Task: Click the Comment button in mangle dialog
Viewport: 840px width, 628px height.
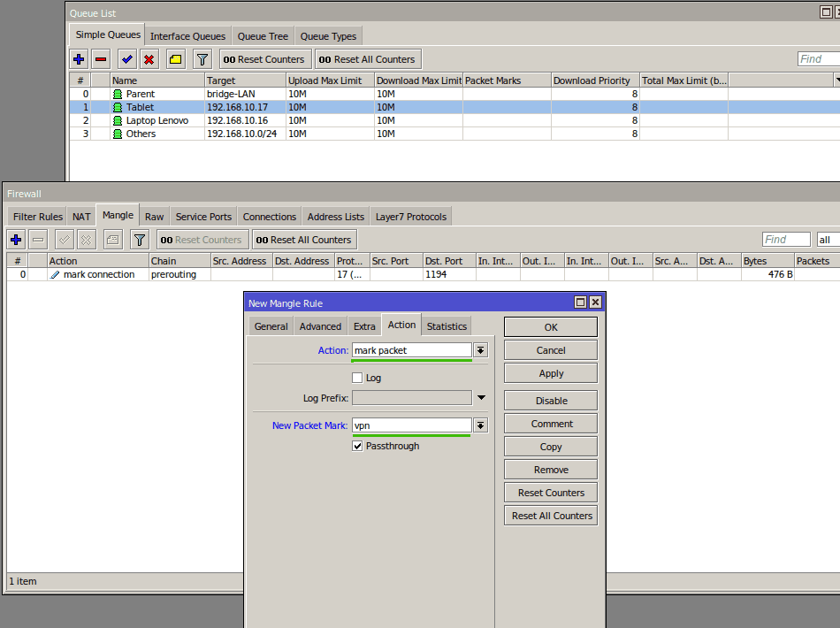Action: click(551, 424)
